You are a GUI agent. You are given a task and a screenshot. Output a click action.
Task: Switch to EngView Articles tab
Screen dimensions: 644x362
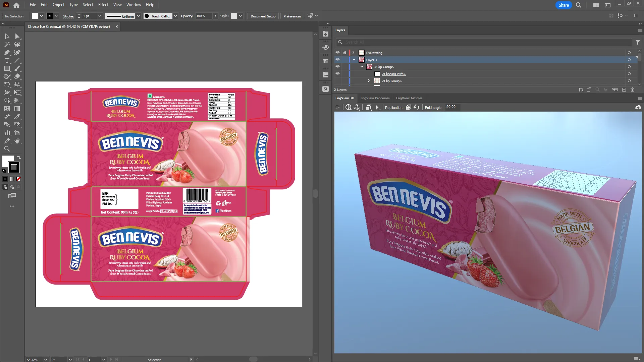tap(409, 98)
